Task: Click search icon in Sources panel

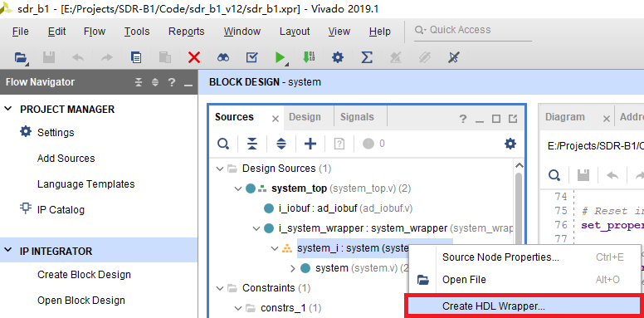Action: coord(223,144)
